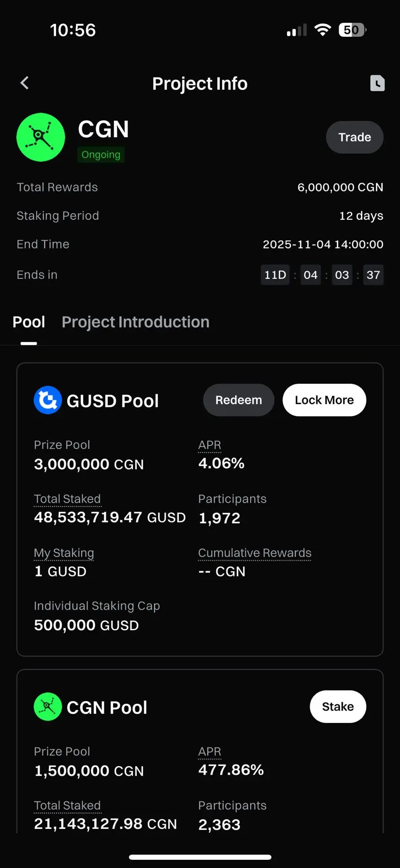This screenshot has width=400, height=868.
Task: Show My Staking tooltip
Action: coord(64,553)
